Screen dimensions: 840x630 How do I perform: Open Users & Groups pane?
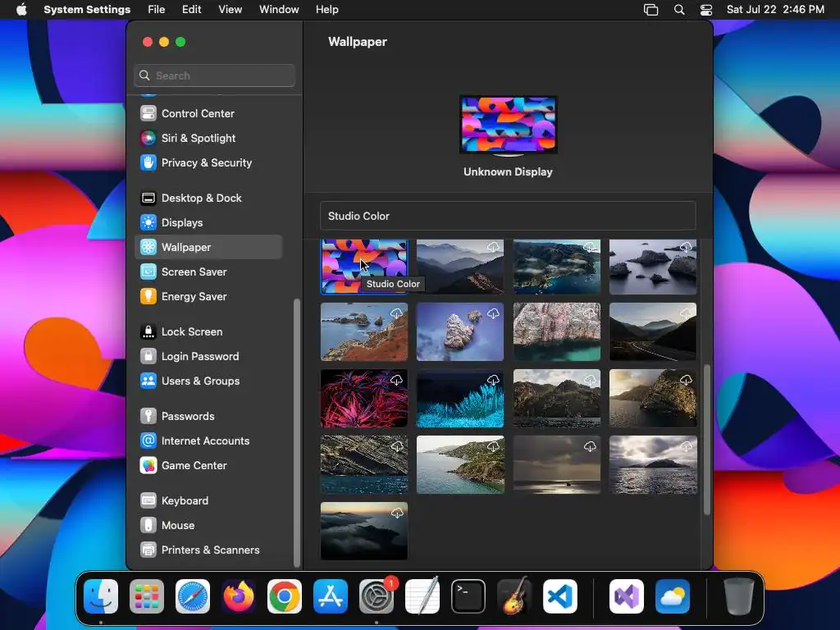coord(208,381)
